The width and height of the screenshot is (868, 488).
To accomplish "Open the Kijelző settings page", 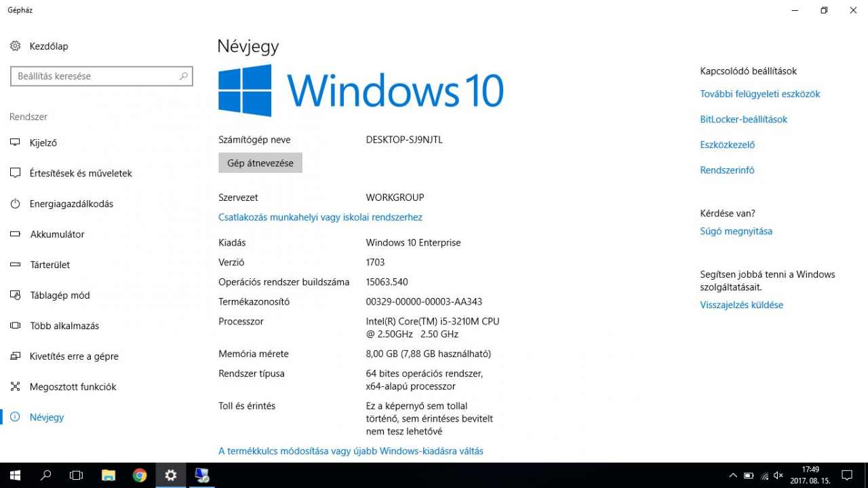I will pos(43,143).
